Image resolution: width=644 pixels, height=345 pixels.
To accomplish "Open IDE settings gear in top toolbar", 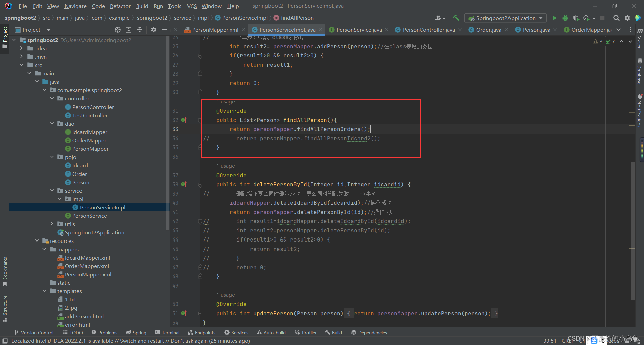I will point(627,18).
